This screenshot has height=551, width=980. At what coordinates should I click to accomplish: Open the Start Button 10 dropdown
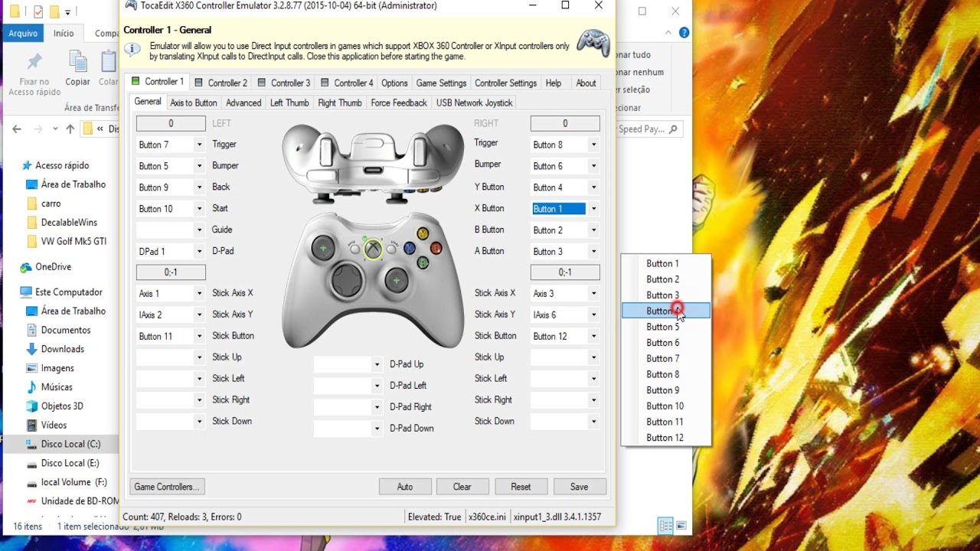click(199, 209)
